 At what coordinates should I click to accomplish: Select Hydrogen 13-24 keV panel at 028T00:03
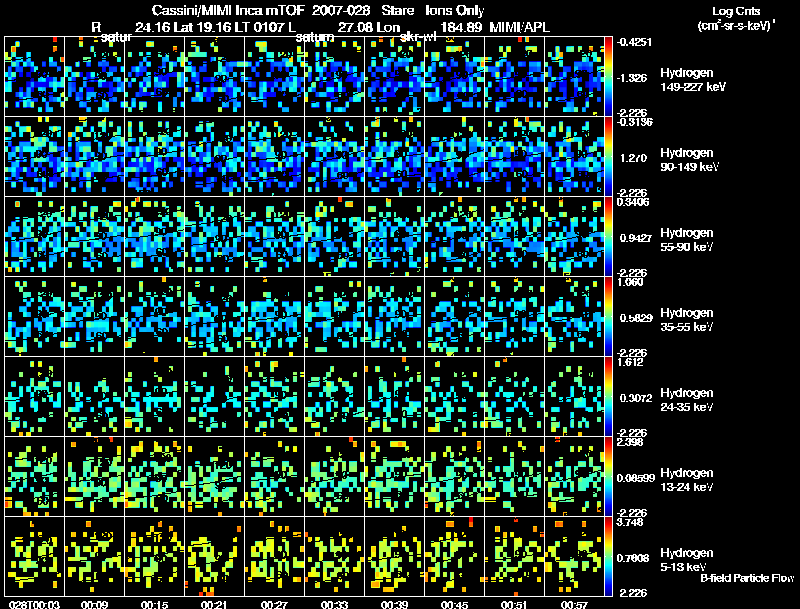coord(35,476)
